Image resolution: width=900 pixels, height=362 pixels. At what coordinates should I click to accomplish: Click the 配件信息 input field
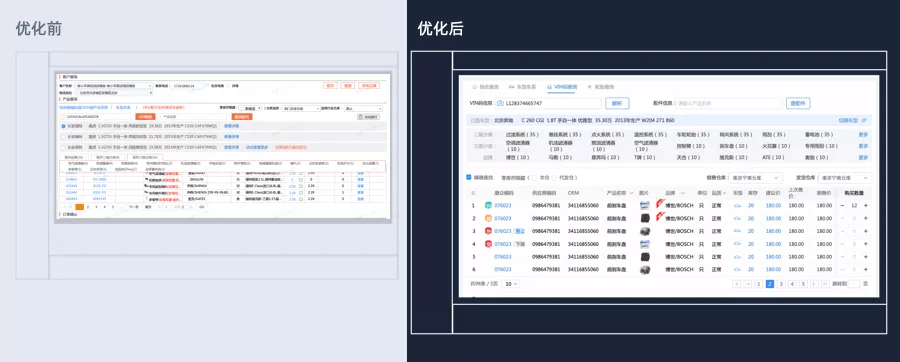click(x=728, y=103)
